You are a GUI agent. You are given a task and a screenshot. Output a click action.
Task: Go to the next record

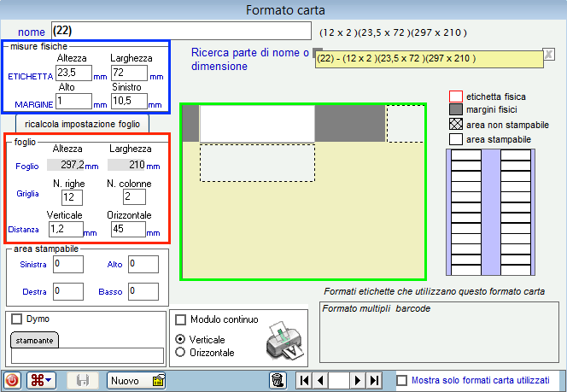[x=358, y=380]
